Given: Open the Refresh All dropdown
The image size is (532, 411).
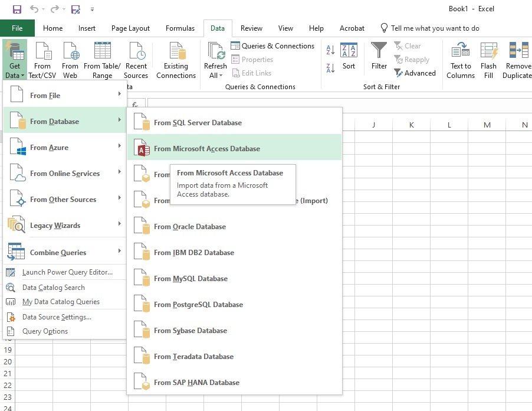Looking at the screenshot, I should click(x=215, y=75).
